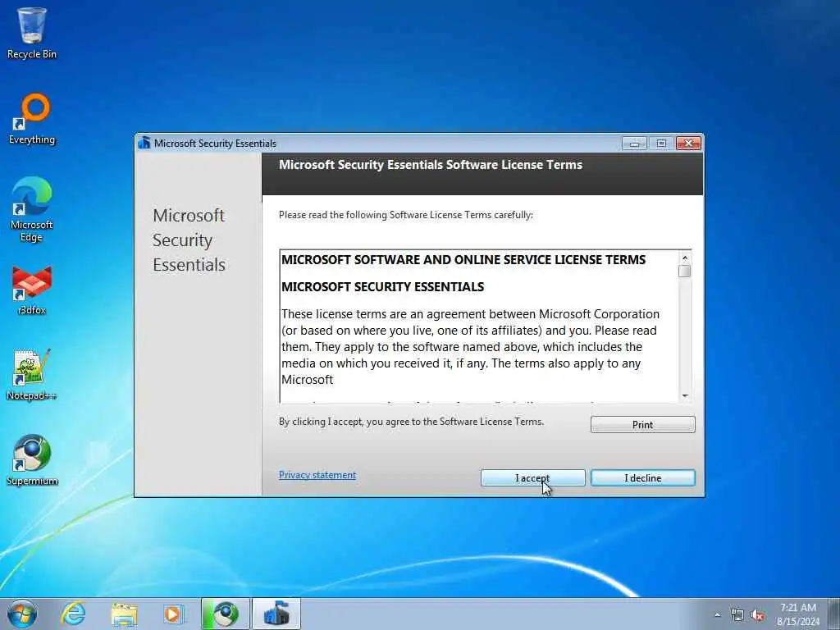The height and width of the screenshot is (630, 840).
Task: Open the Recycle Bin desktop icon
Action: click(x=32, y=33)
